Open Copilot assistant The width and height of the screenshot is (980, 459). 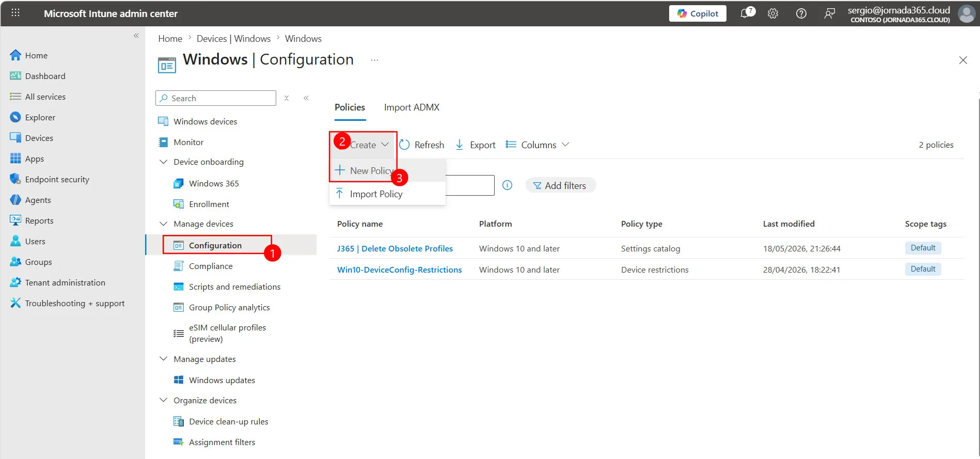[x=698, y=13]
